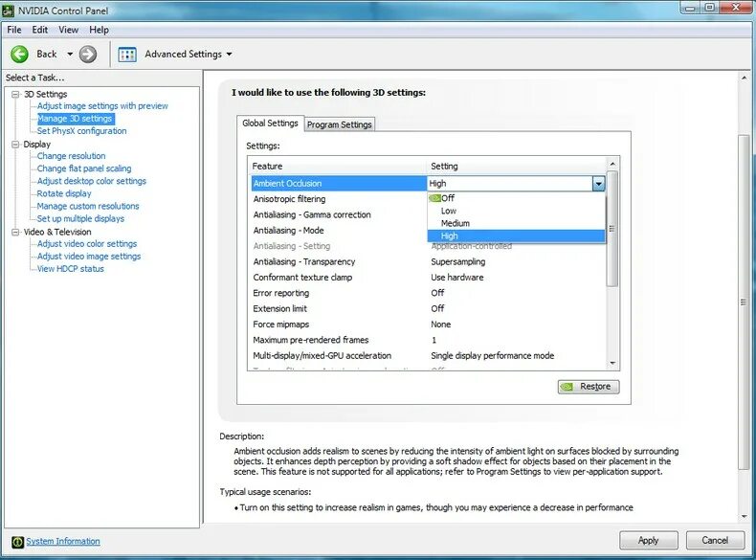Close the Ambient Occlusion dropdown arrow
Viewport: 756px width, 560px height.
[598, 183]
